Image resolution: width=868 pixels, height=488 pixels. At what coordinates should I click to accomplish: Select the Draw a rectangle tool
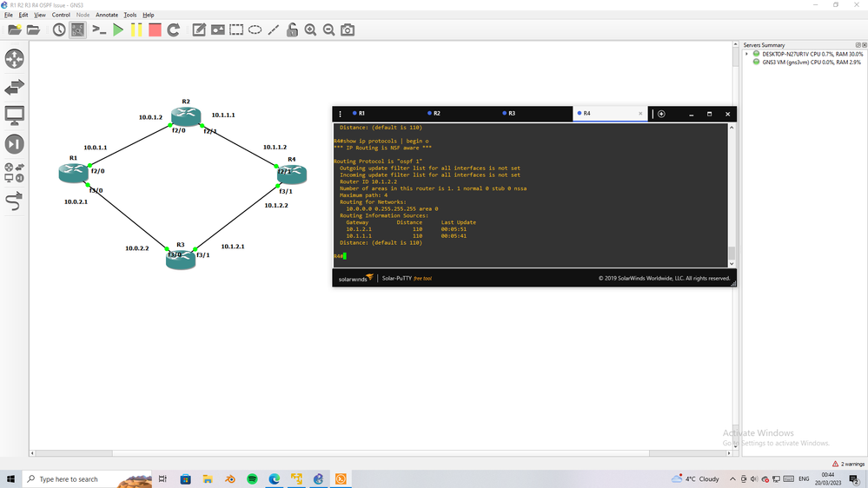tap(236, 30)
